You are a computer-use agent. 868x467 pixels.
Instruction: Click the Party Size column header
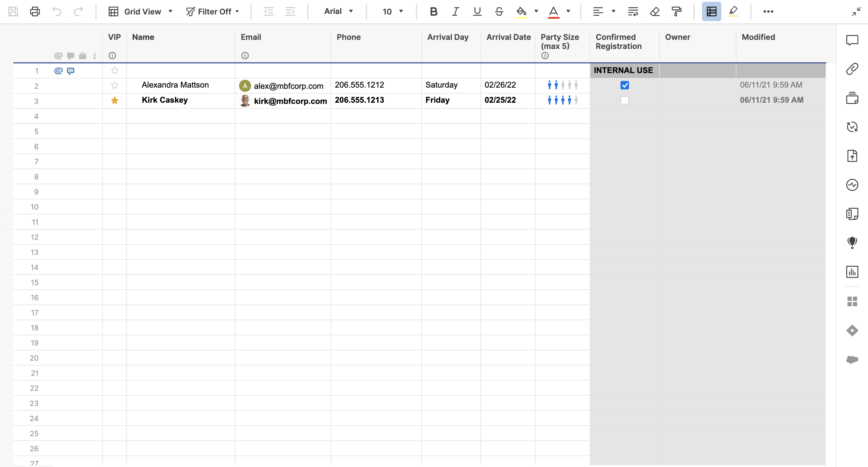tap(560, 41)
